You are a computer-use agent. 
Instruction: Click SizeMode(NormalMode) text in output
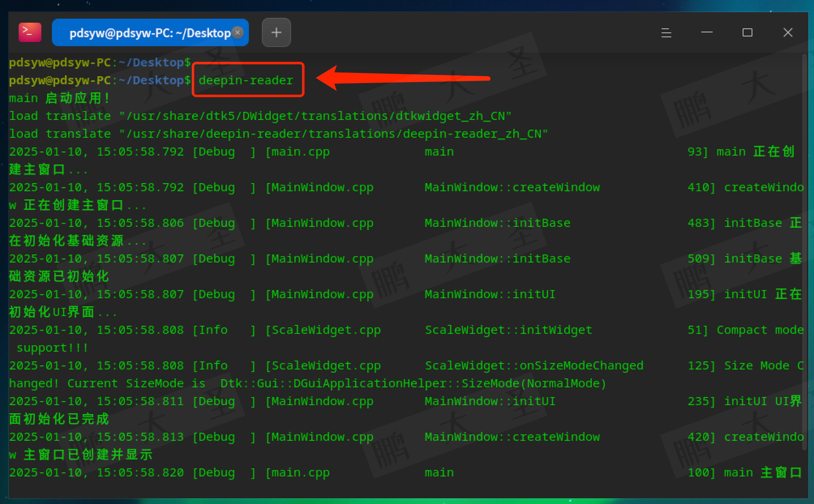pos(533,383)
